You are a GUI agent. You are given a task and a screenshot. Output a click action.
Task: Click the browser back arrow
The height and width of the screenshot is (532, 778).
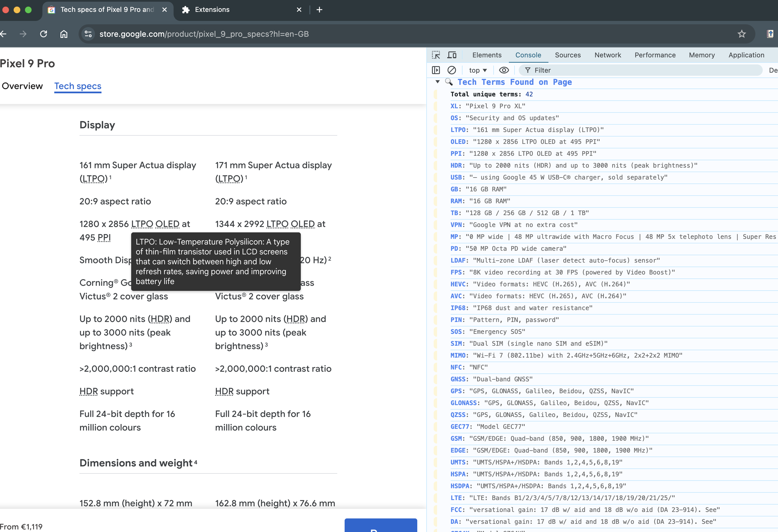point(3,34)
